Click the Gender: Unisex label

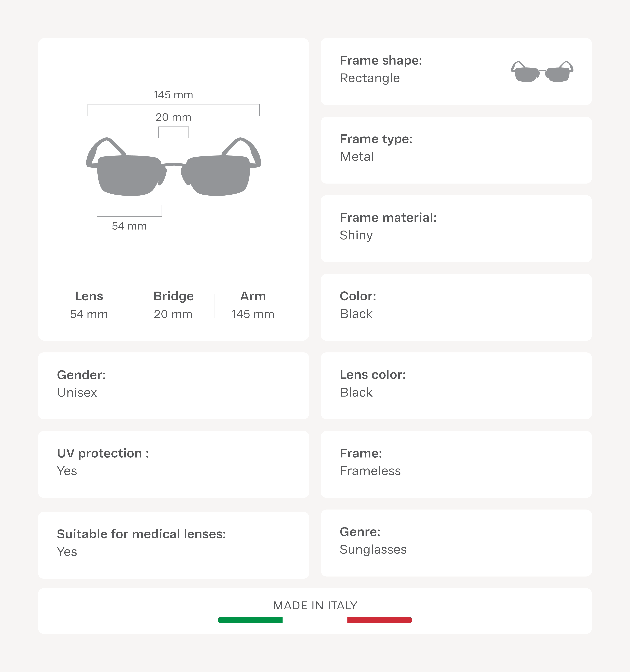click(x=81, y=384)
